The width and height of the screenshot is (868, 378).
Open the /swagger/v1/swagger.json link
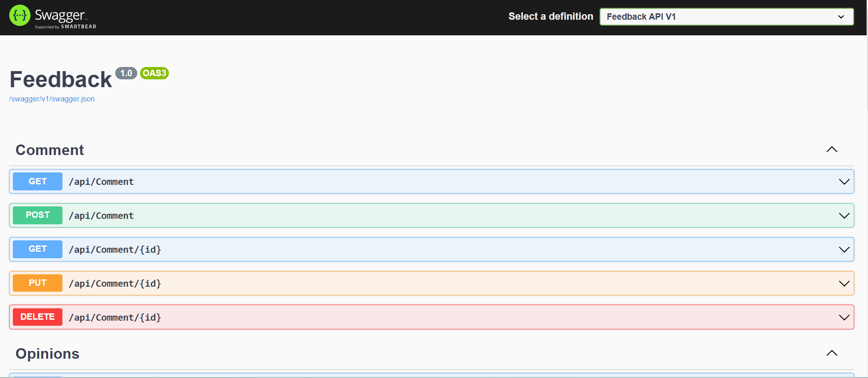pyautogui.click(x=52, y=99)
